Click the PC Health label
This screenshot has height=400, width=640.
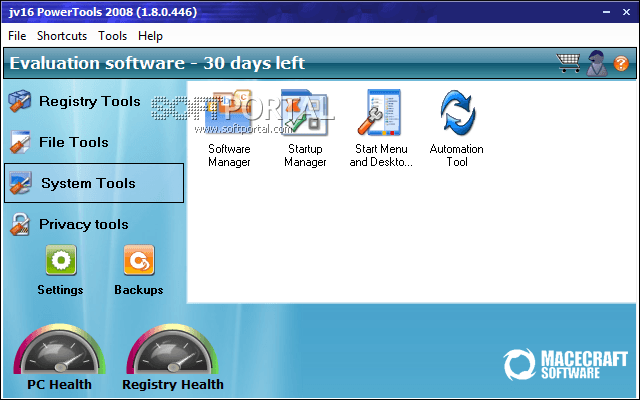pyautogui.click(x=60, y=384)
